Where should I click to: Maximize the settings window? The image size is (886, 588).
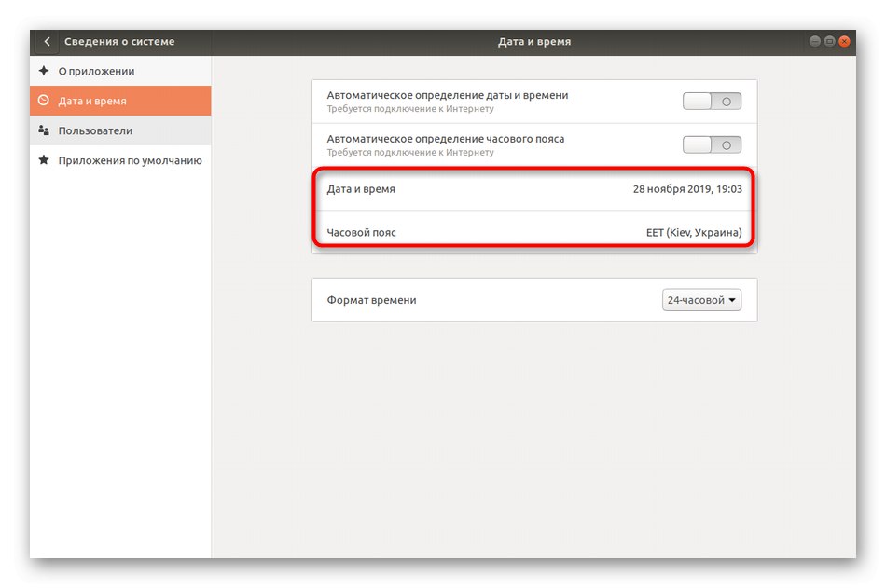pyautogui.click(x=829, y=41)
